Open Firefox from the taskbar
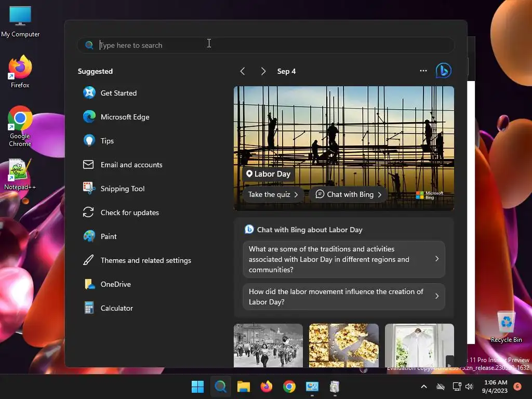This screenshot has height=399, width=532. (267, 387)
